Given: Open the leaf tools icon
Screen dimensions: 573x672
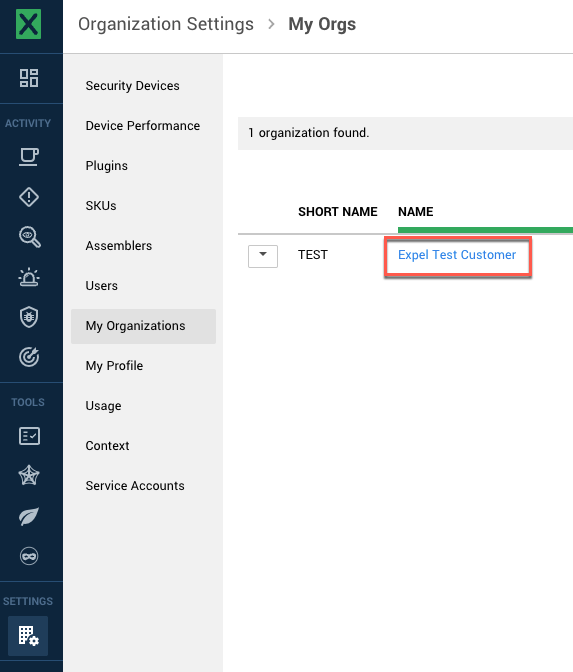Looking at the screenshot, I should pos(29,516).
